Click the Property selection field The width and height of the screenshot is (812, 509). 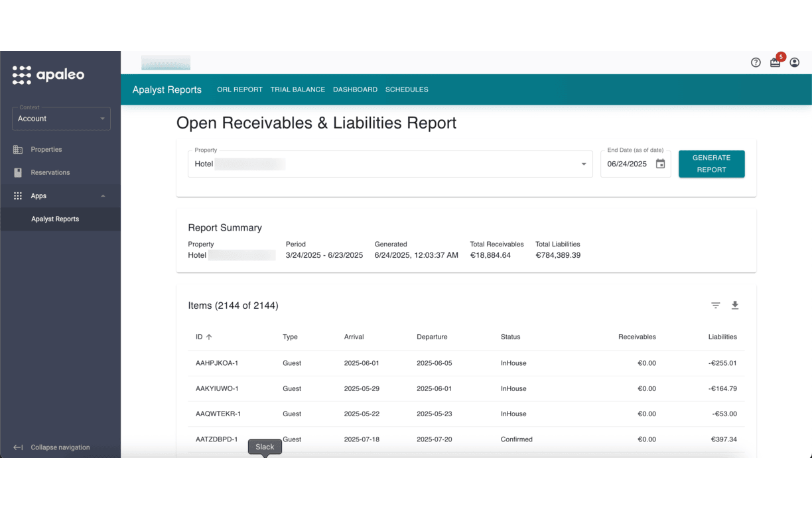click(390, 164)
